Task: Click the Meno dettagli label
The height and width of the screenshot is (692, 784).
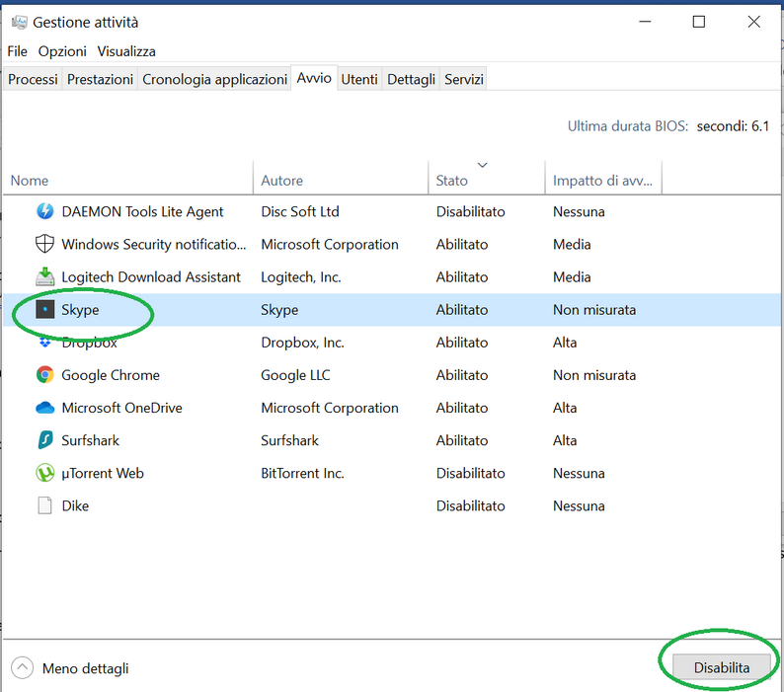Action: pyautogui.click(x=86, y=668)
